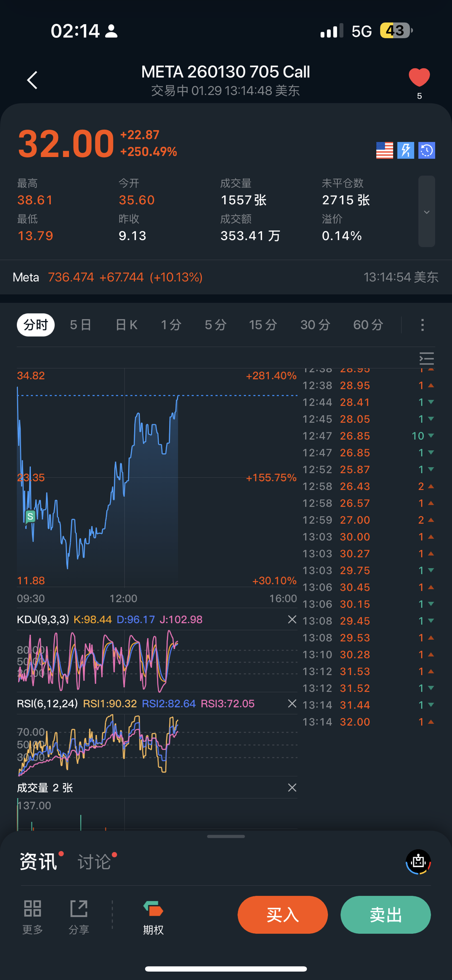Tap the AI robot assistant icon
The height and width of the screenshot is (980, 452).
tap(418, 862)
